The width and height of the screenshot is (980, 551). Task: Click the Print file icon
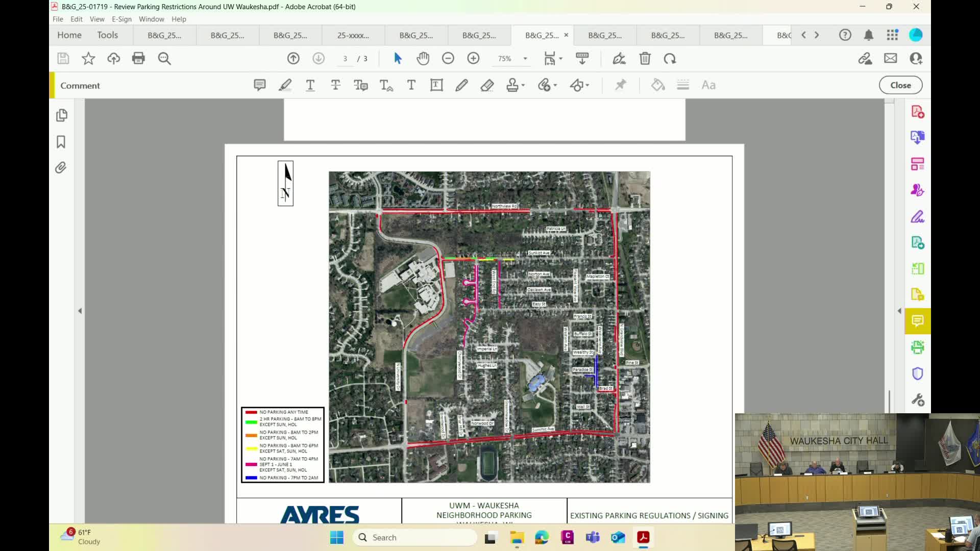(x=138, y=59)
